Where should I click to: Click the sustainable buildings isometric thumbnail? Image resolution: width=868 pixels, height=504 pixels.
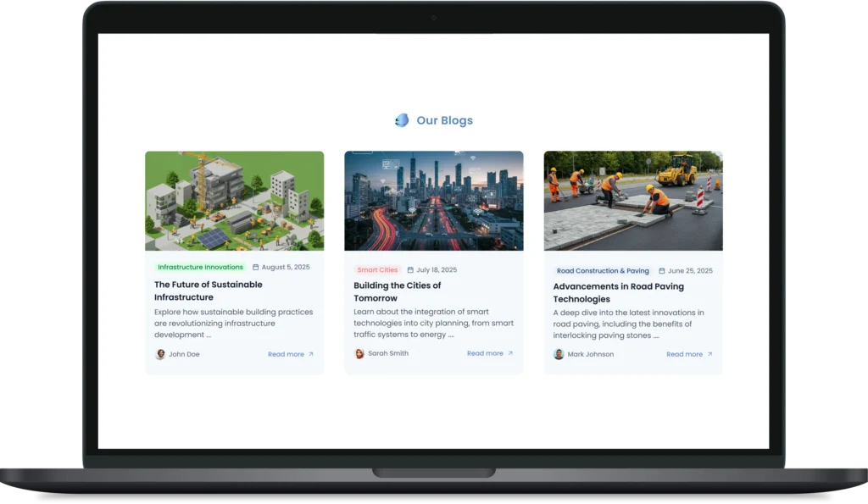234,201
